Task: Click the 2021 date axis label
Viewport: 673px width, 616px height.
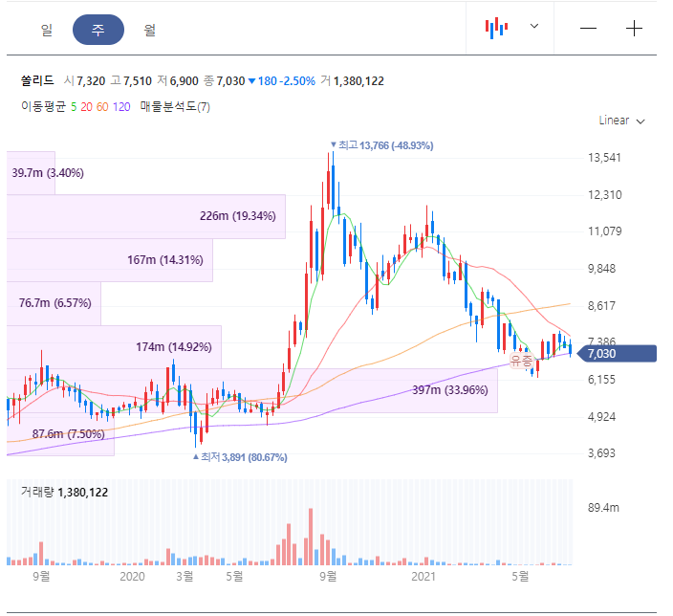Action: pos(423,577)
